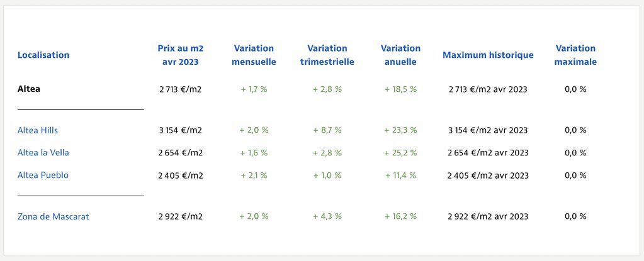Click Altea la Vella's + 25,2 % value
Image resolution: width=644 pixels, height=261 pixels.
tap(400, 153)
